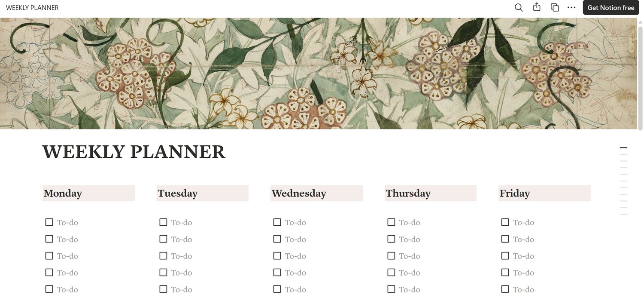This screenshot has height=304, width=644.
Task: Open the three-dot more options menu
Action: [571, 8]
